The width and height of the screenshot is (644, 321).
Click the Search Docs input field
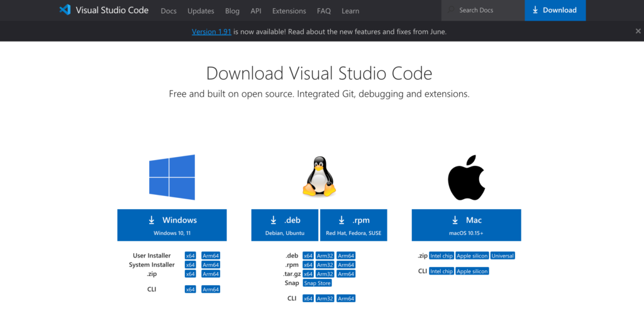pyautogui.click(x=483, y=10)
